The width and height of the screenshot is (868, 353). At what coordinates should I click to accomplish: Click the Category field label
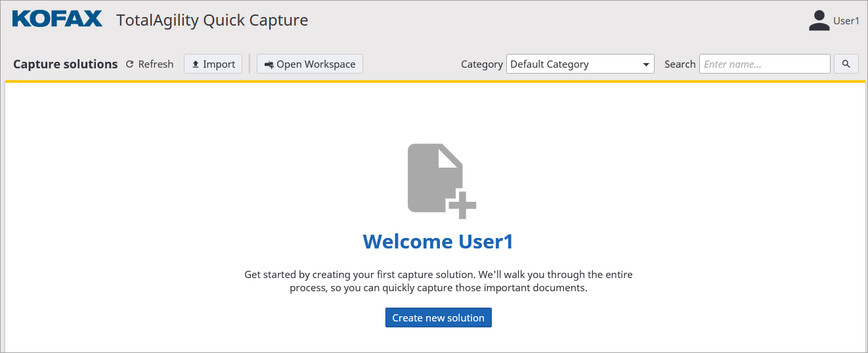point(481,64)
